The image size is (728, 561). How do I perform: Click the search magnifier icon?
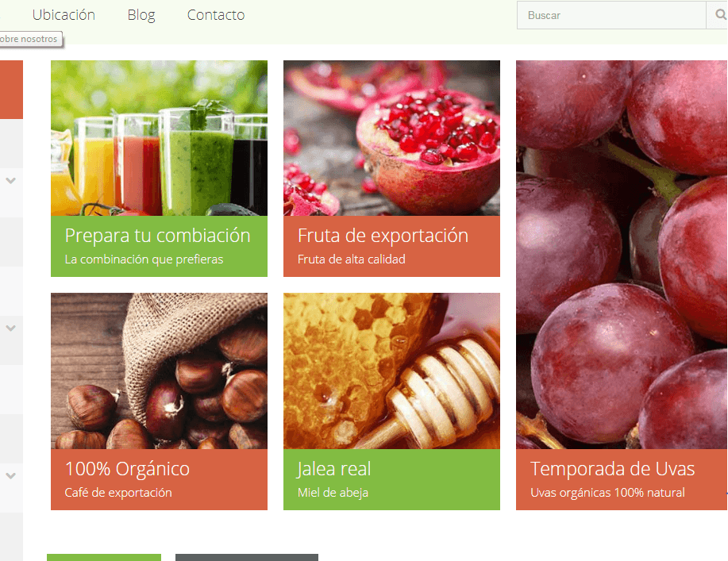pos(719,15)
